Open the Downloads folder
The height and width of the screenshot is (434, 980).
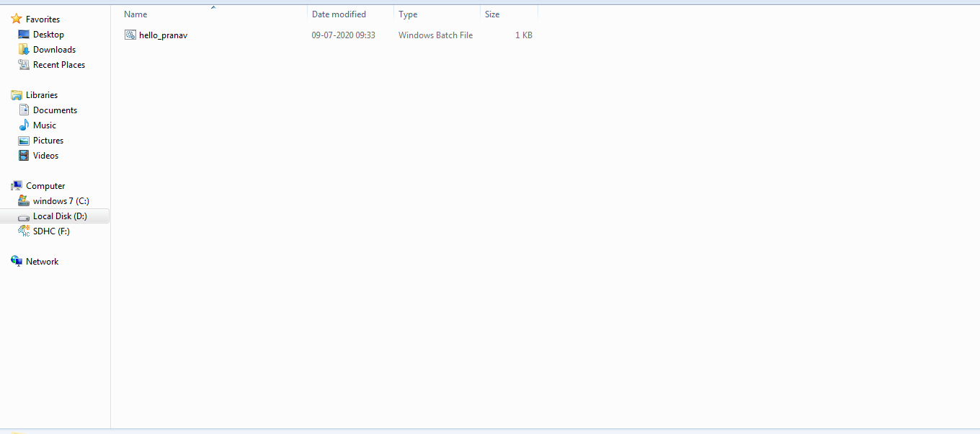[x=54, y=49]
